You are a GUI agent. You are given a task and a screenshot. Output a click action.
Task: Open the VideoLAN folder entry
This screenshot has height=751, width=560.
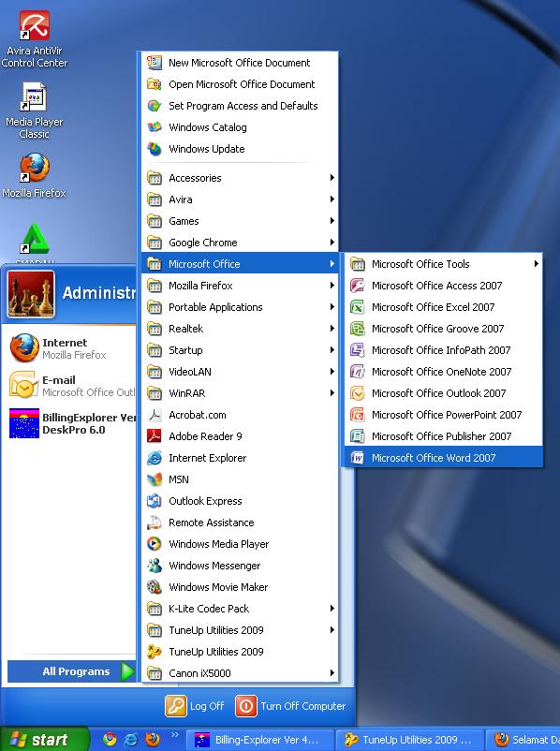point(240,372)
